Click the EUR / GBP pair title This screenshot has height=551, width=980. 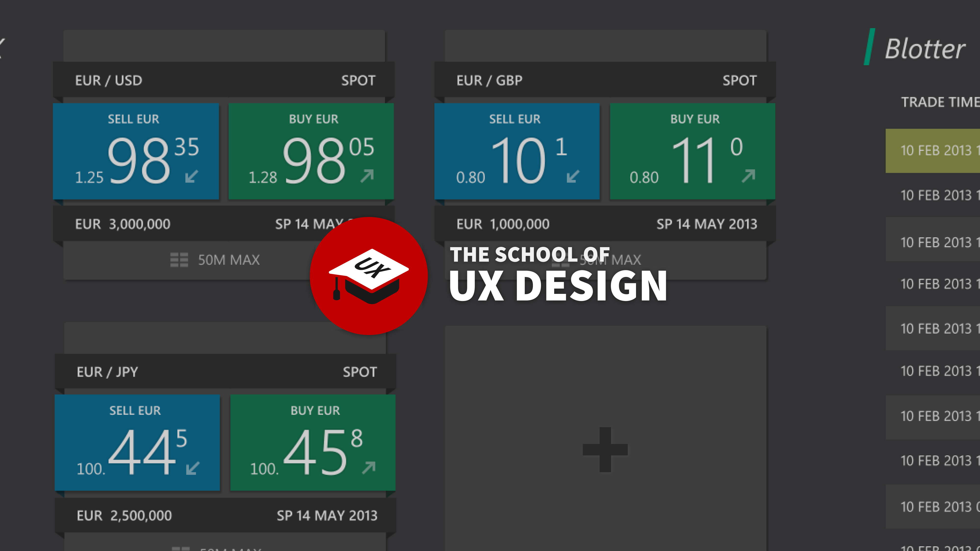490,80
